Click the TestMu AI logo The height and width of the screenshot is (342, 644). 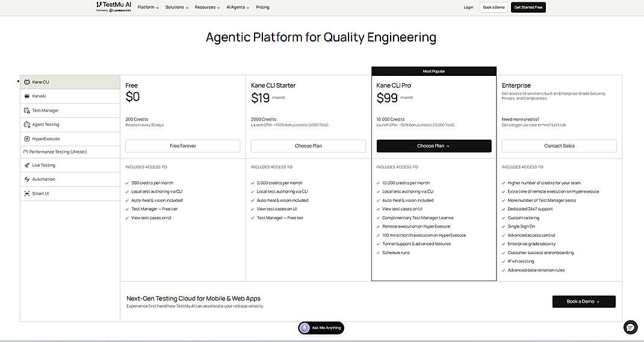point(114,7)
